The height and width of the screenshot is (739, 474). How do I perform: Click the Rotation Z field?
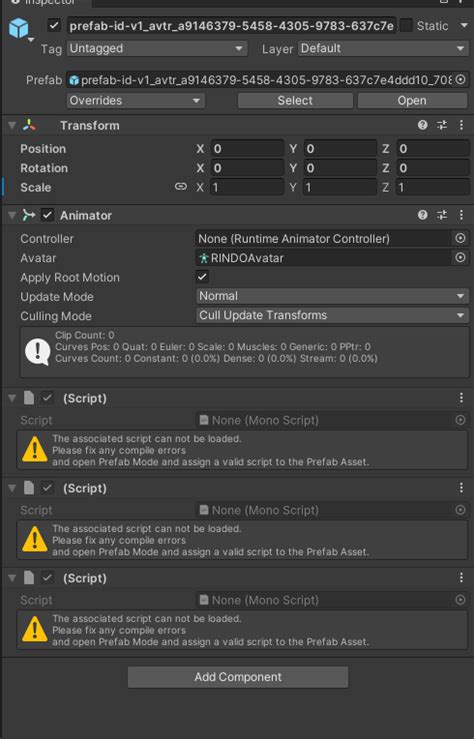pyautogui.click(x=433, y=168)
